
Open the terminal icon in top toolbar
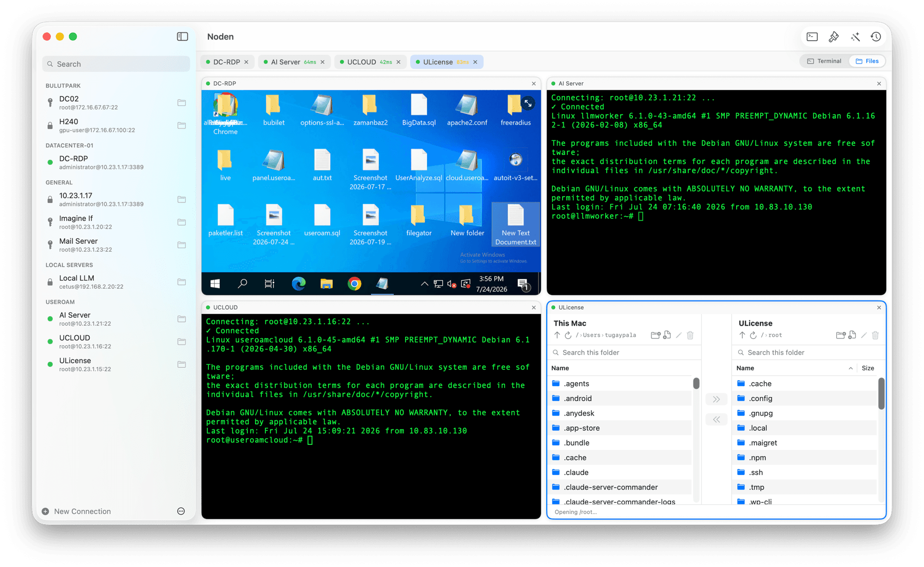click(x=812, y=36)
